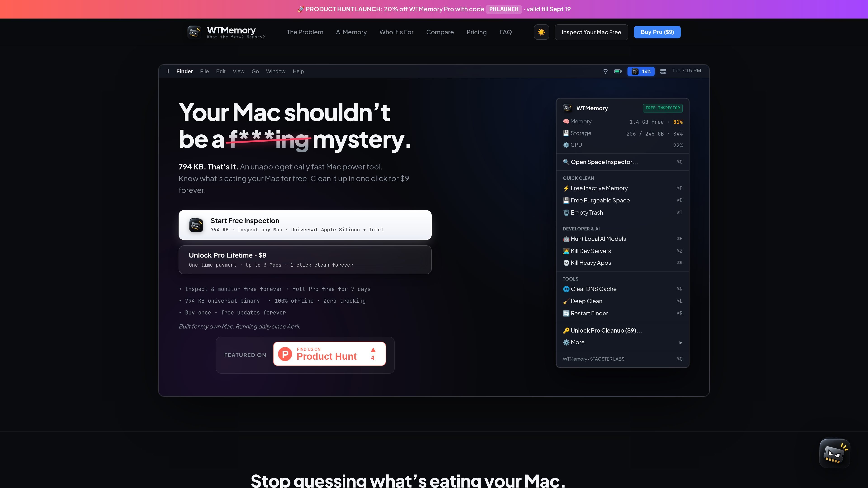Viewport: 868px width, 488px height.
Task: Open the Go menu
Action: [x=255, y=71]
